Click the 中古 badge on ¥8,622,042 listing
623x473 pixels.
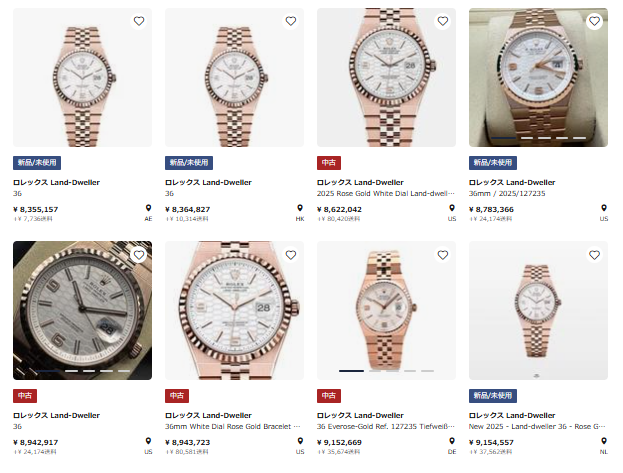click(x=328, y=162)
